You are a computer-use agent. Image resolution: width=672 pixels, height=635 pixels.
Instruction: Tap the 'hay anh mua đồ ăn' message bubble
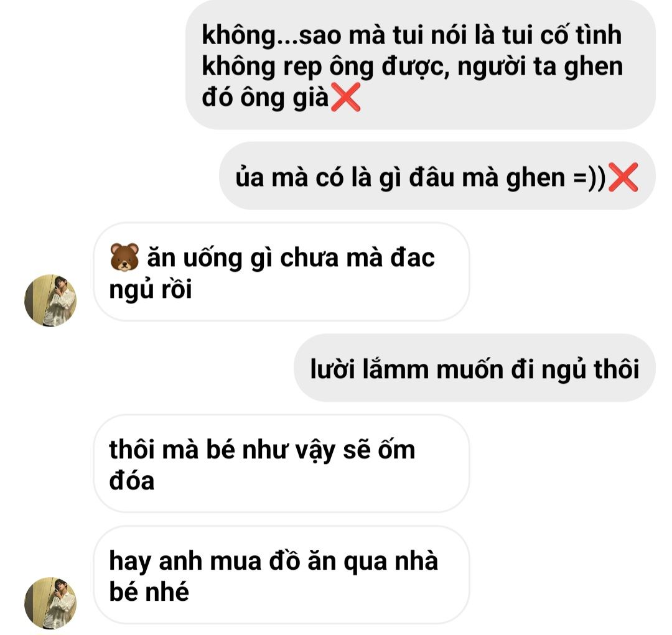tap(282, 575)
